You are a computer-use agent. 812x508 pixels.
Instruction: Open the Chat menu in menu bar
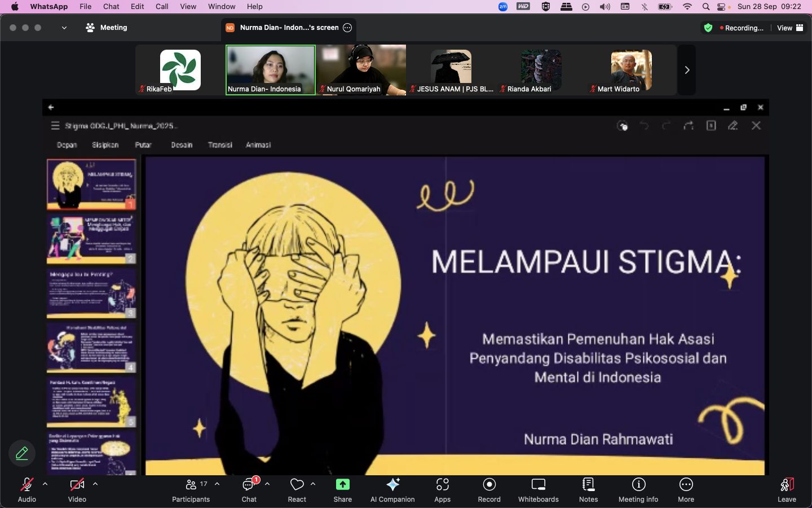pos(111,7)
